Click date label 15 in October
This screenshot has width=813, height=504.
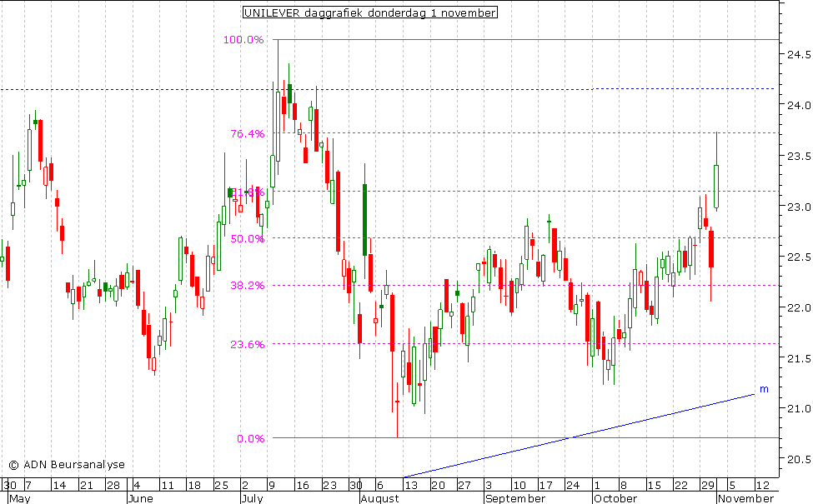coord(655,486)
